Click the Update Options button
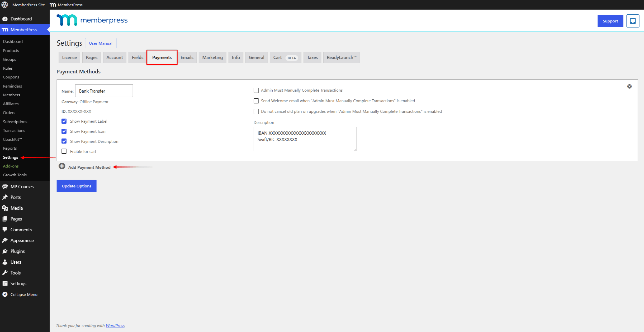The width and height of the screenshot is (644, 332). tap(77, 186)
